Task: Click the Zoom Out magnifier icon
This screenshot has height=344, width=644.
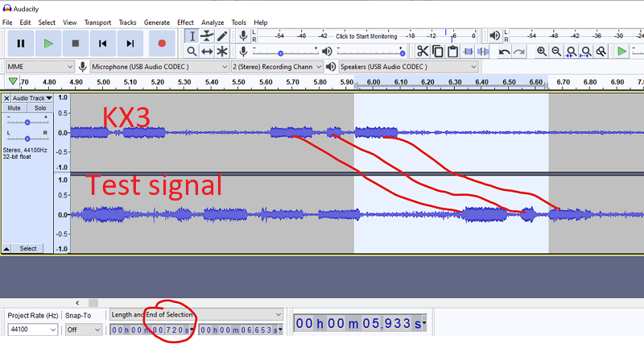Action: [x=556, y=52]
